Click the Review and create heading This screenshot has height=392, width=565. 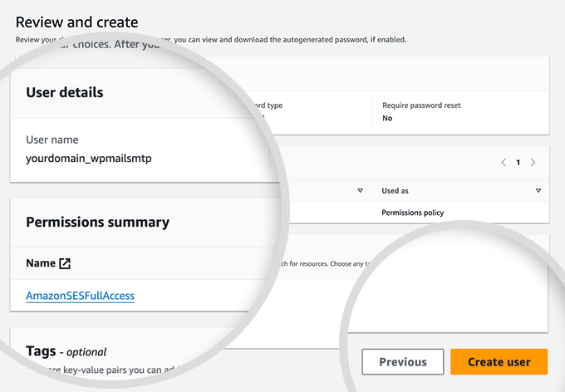pos(76,22)
